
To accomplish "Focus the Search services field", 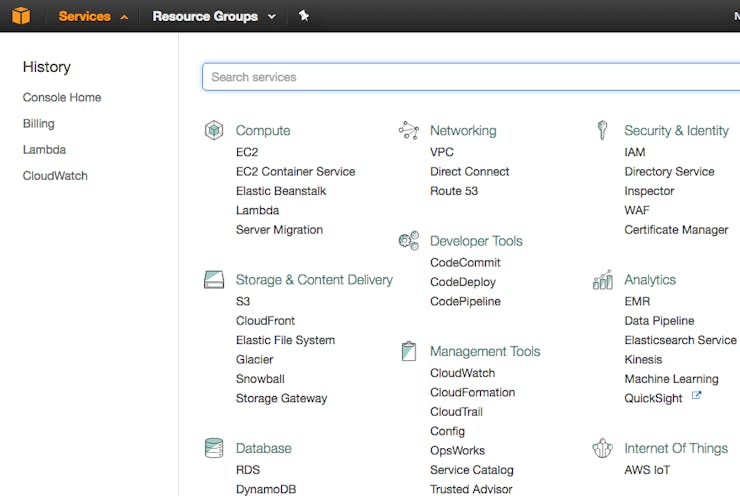I will [x=471, y=77].
